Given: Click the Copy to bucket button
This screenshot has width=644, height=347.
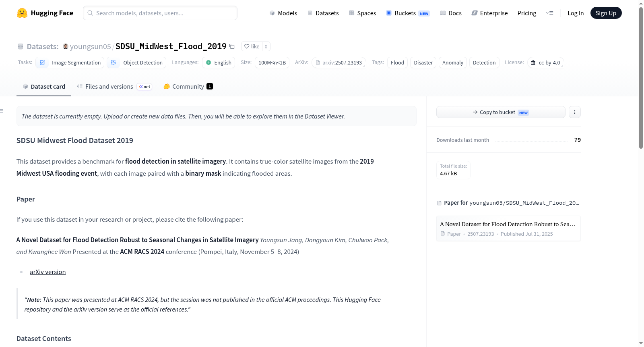Looking at the screenshot, I should (501, 112).
